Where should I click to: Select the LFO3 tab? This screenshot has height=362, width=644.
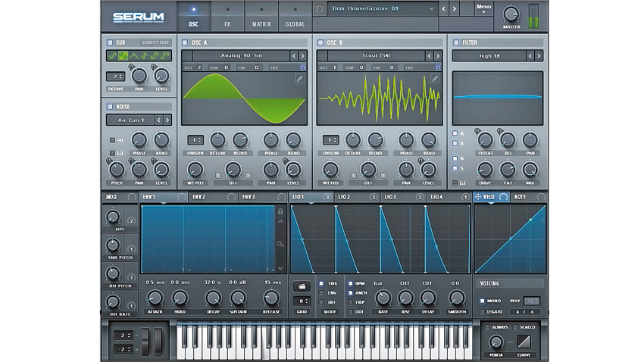(x=403, y=197)
